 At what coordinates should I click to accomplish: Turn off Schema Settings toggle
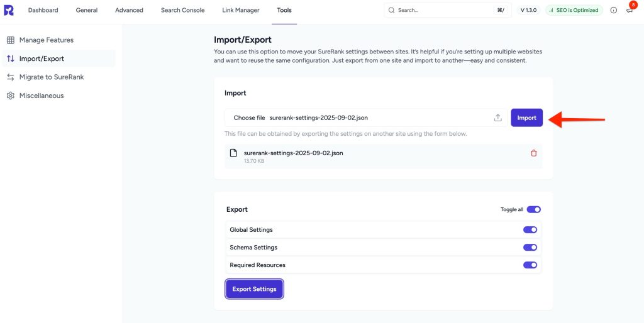click(530, 248)
